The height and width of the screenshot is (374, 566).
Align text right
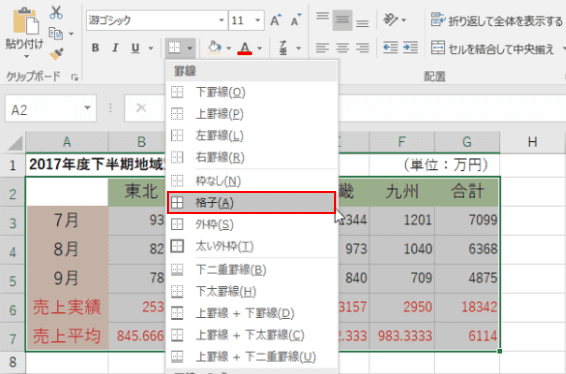click(x=362, y=48)
